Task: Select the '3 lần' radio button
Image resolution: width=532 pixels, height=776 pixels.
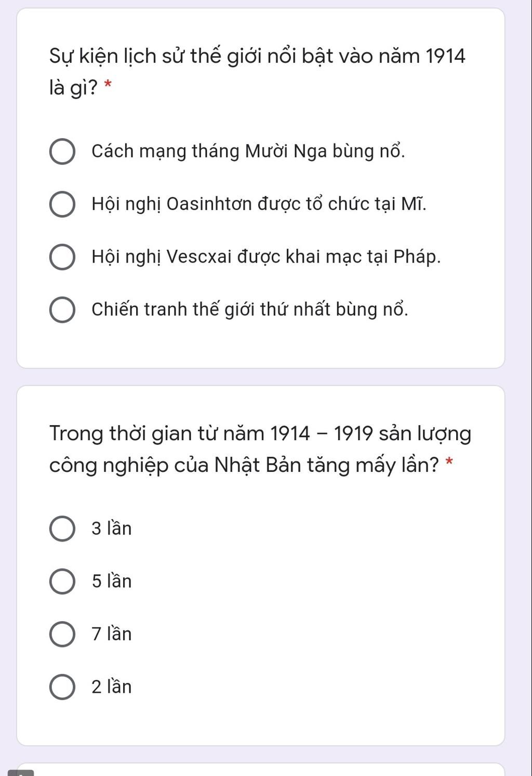Action: point(62,529)
